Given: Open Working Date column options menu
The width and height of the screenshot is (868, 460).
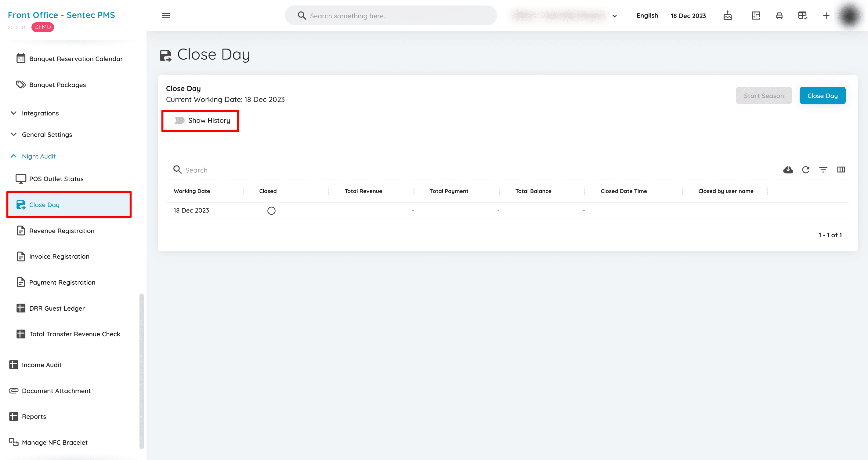Looking at the screenshot, I should [243, 192].
